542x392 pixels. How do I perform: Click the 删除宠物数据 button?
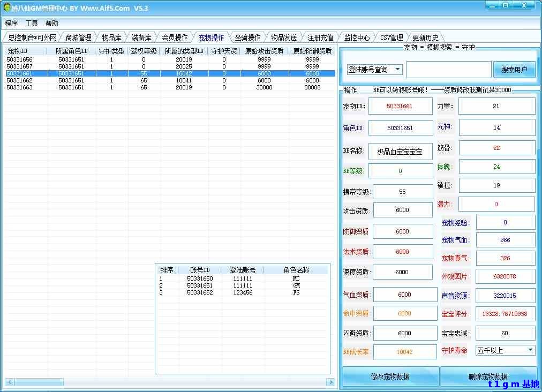click(x=487, y=376)
